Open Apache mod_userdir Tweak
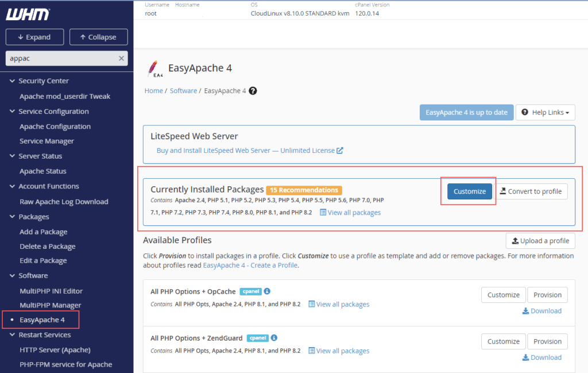The image size is (588, 373). click(65, 97)
